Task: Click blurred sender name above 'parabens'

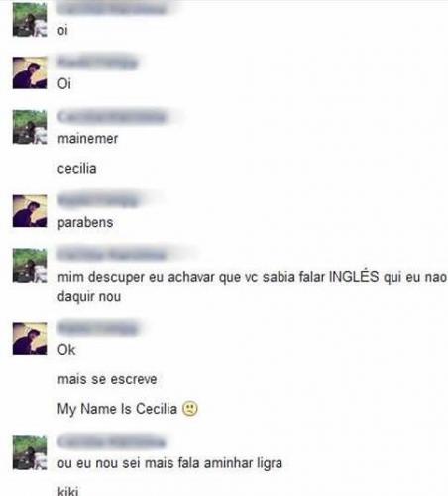Action: click(97, 201)
